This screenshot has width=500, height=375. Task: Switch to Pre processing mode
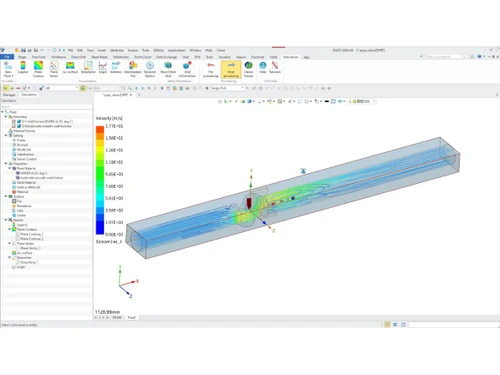(x=211, y=69)
